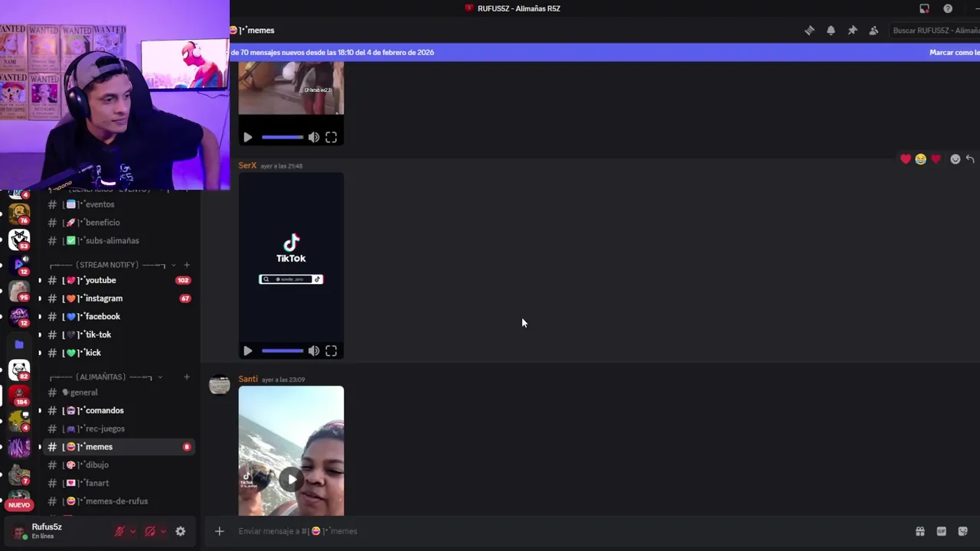The height and width of the screenshot is (551, 980).
Task: Open user settings gear icon
Action: [x=181, y=531]
